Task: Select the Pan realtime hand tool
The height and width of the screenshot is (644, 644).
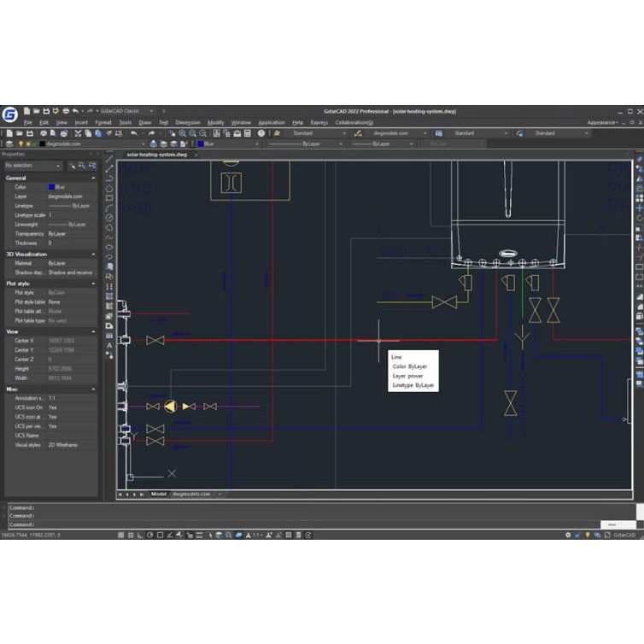Action: pyautogui.click(x=172, y=133)
